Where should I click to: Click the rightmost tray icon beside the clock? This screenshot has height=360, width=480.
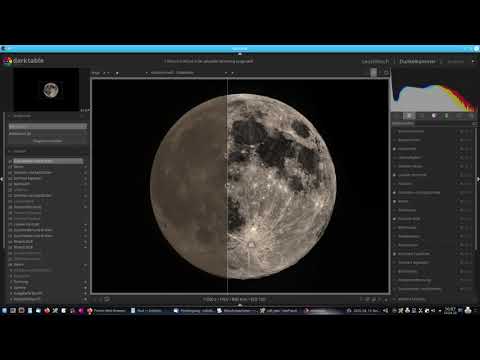point(468,311)
